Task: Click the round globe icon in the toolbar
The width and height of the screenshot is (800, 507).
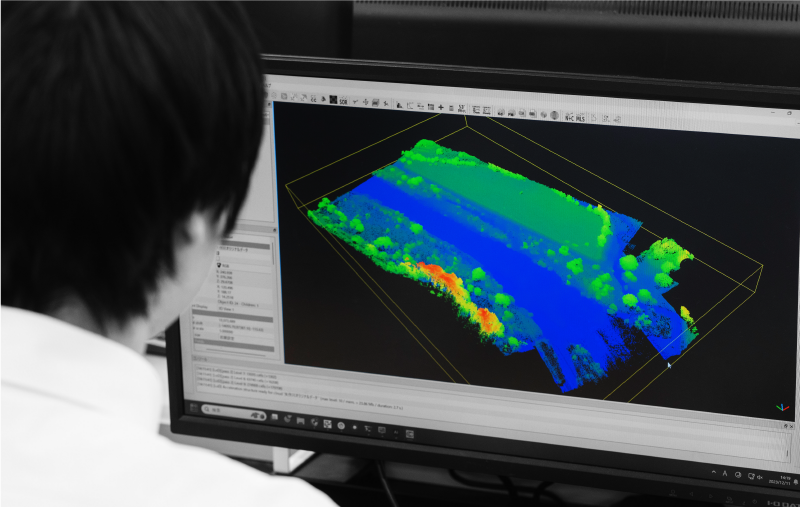Action: (x=555, y=115)
